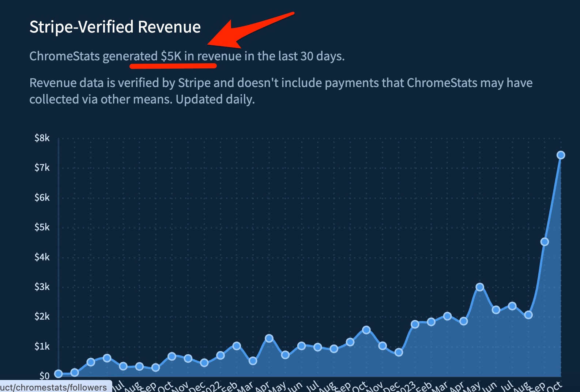
Task: Click the $5k y-axis label
Action: (x=42, y=227)
